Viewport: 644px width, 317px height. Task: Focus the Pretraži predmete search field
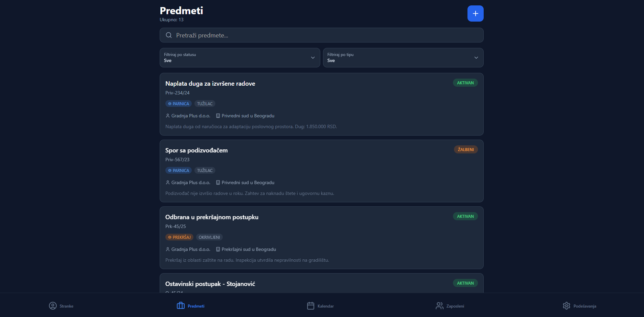click(x=324, y=35)
